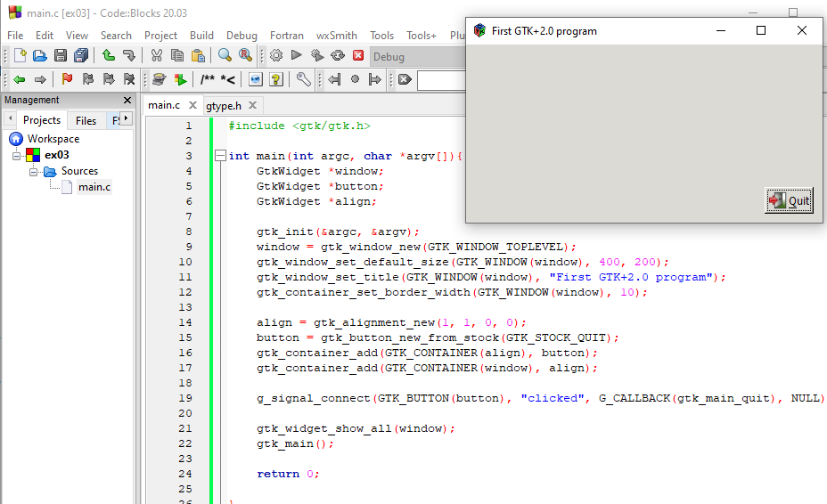Close the main.c editor tab
The height and width of the screenshot is (504, 827).
[x=193, y=105]
